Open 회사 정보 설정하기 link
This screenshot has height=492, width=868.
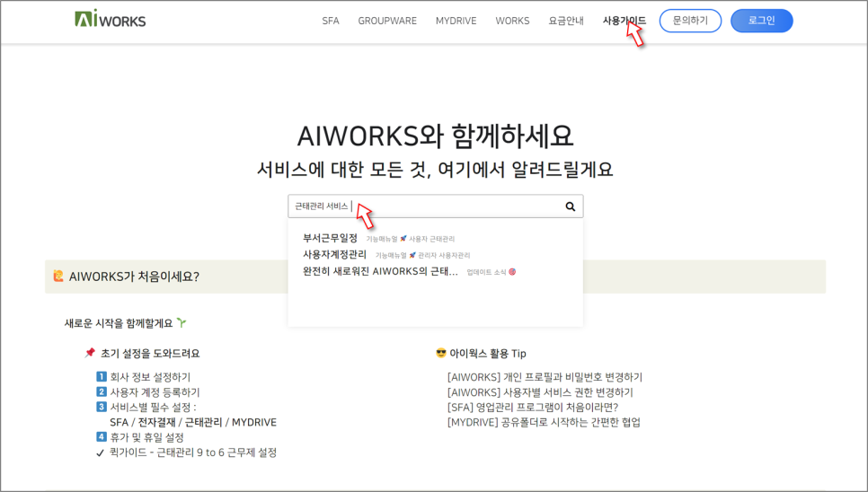(150, 377)
